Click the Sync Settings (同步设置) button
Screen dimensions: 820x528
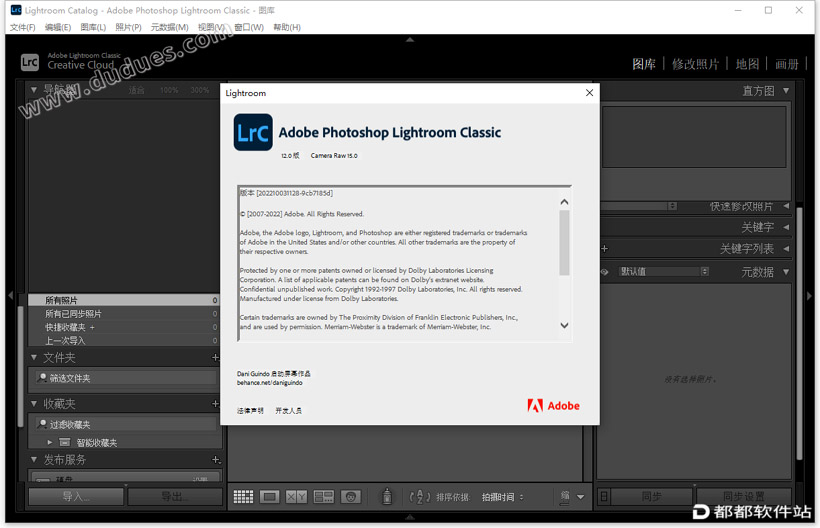point(744,497)
